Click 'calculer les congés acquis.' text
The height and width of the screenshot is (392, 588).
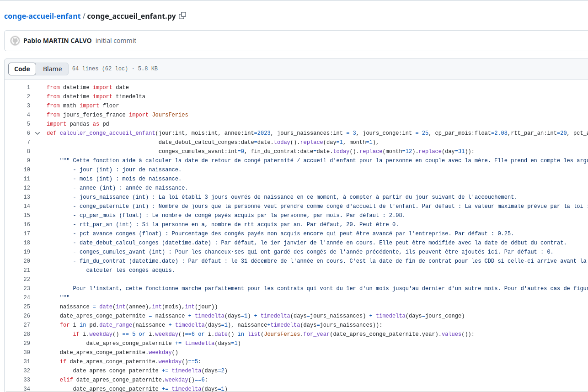(x=130, y=270)
